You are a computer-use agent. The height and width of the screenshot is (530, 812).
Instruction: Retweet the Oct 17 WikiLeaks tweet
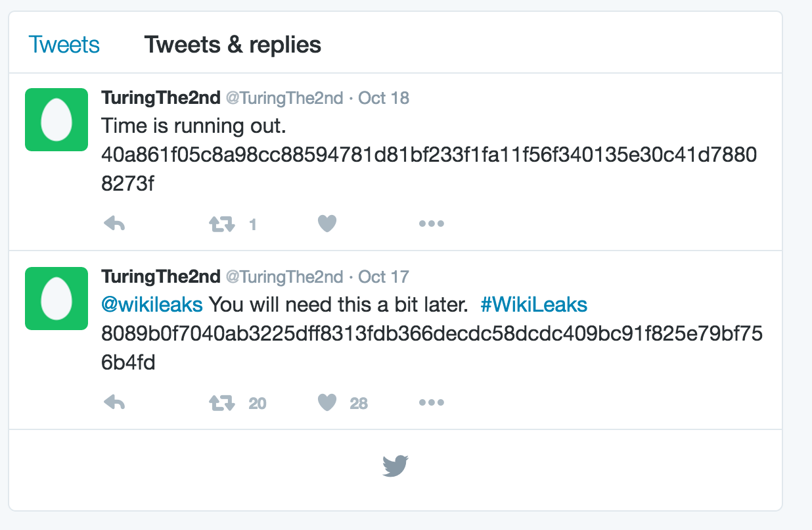222,403
